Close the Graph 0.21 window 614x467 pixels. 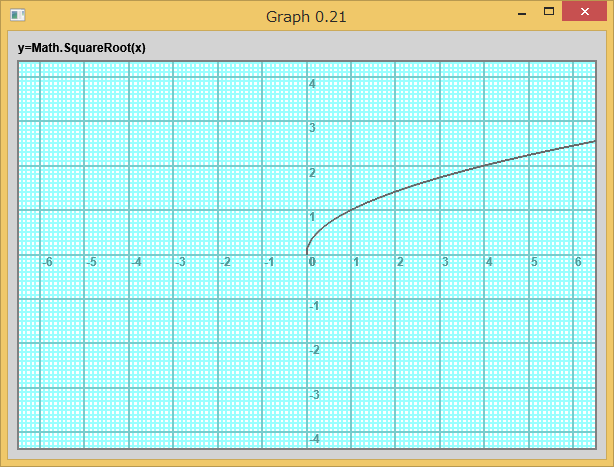585,11
